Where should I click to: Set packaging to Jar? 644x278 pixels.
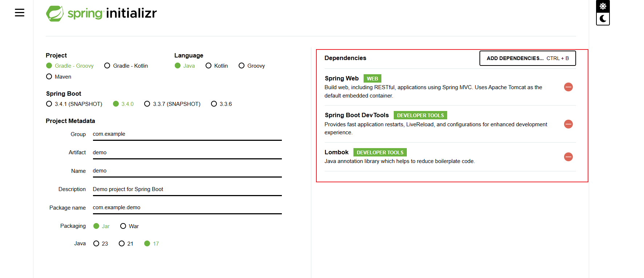(x=101, y=226)
